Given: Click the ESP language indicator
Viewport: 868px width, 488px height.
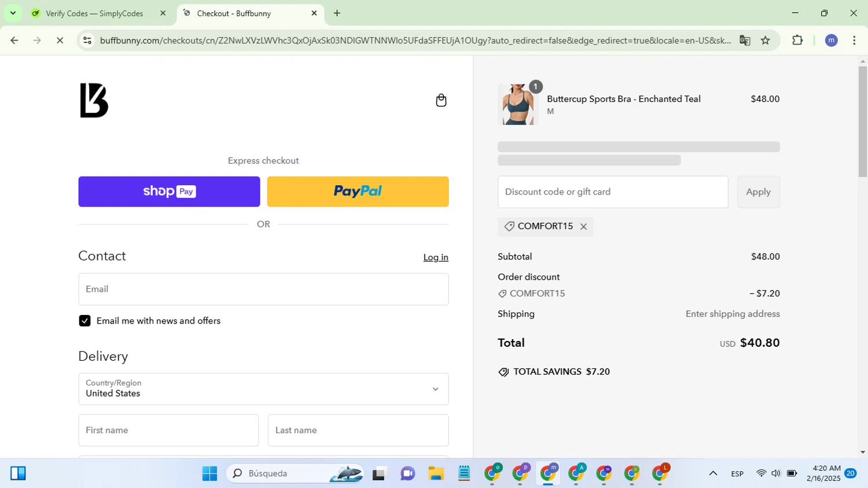Looking at the screenshot, I should (x=737, y=474).
